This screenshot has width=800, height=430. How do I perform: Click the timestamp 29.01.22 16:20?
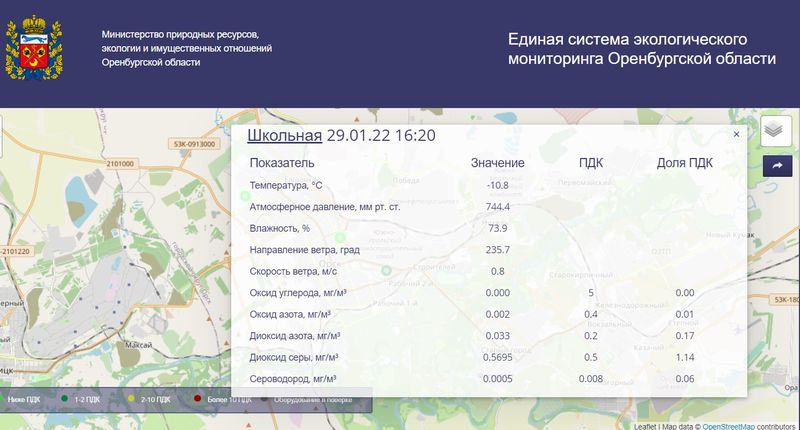pos(381,135)
